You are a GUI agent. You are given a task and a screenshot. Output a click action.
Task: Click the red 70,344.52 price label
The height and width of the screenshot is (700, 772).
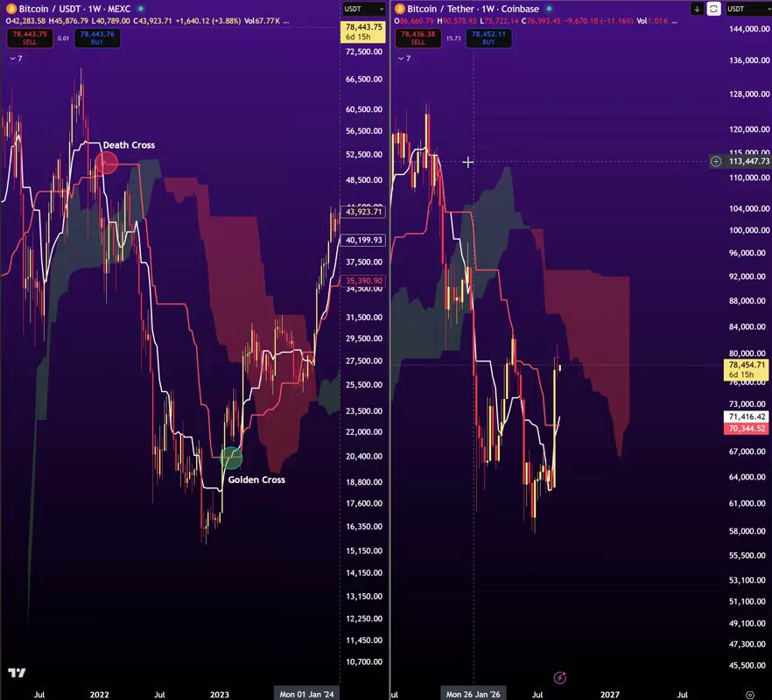pos(747,428)
